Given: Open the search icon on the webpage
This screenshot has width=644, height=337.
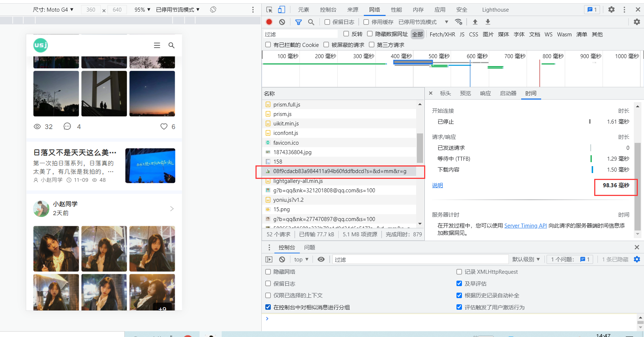Looking at the screenshot, I should click(x=172, y=45).
